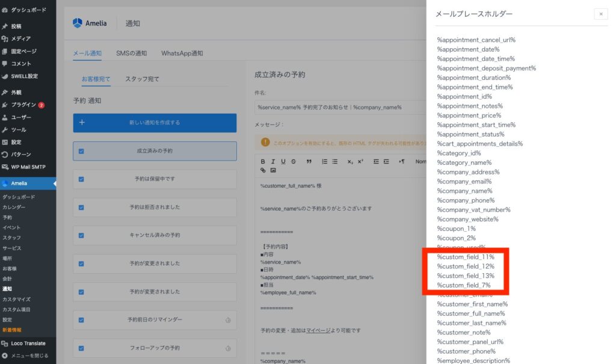
Task: Expand the Amelia menu arrow in sidebar
Action: click(54, 183)
